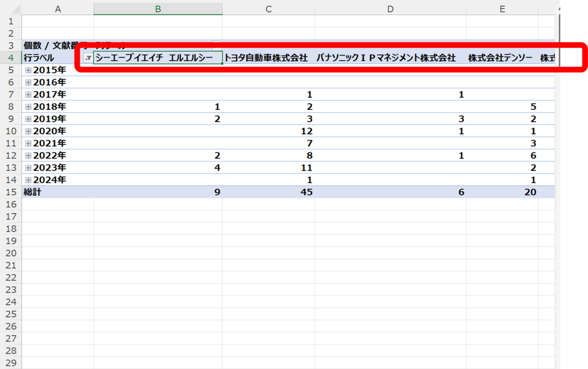Expand the 2019年 row group
The width and height of the screenshot is (588, 369).
(28, 119)
